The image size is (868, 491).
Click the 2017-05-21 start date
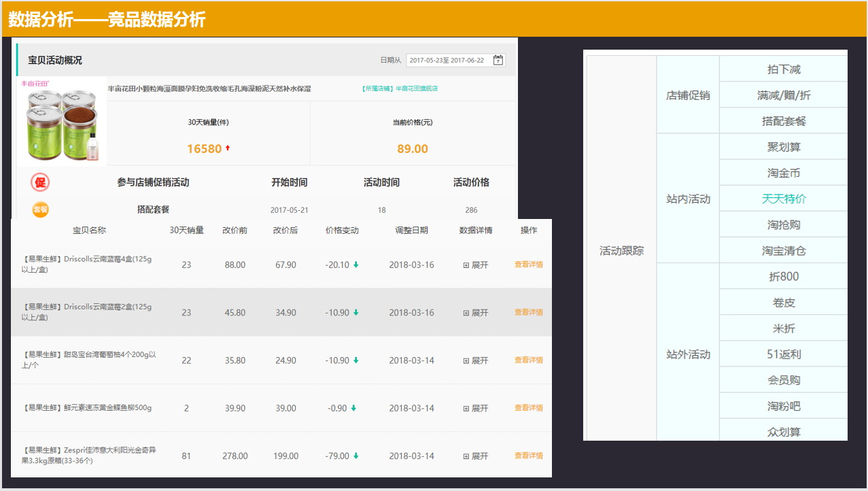[x=289, y=210]
